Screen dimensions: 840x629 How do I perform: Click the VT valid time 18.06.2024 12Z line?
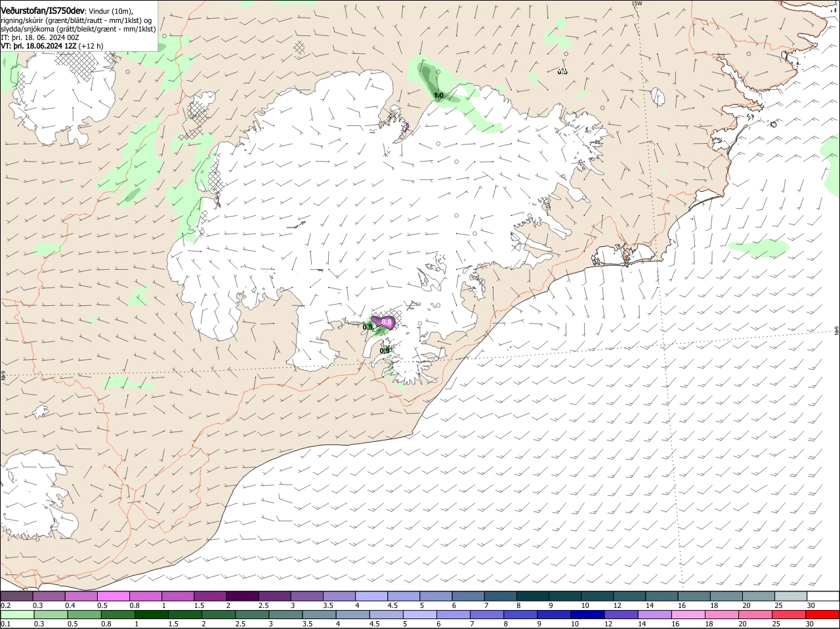(52, 46)
